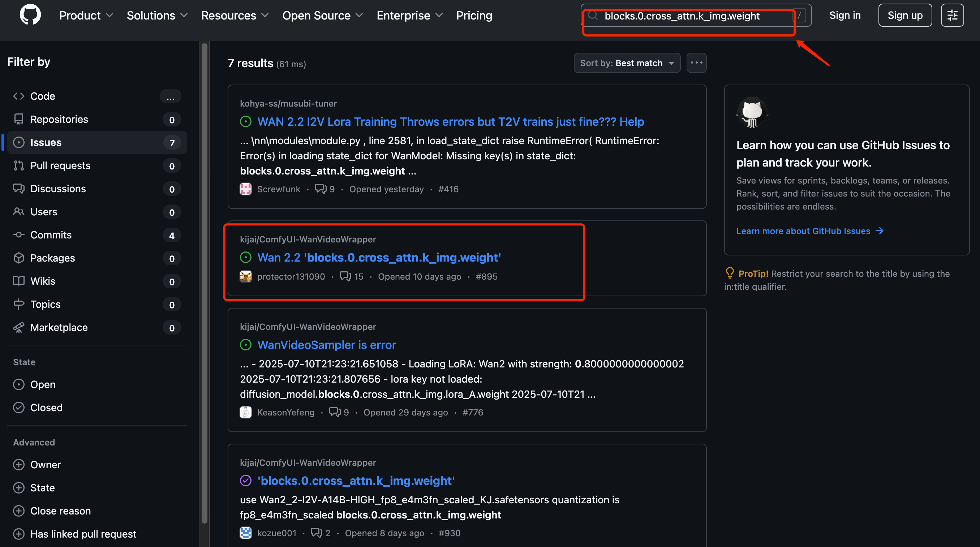
Task: Click the Code filter ellipsis count badge
Action: (171, 96)
